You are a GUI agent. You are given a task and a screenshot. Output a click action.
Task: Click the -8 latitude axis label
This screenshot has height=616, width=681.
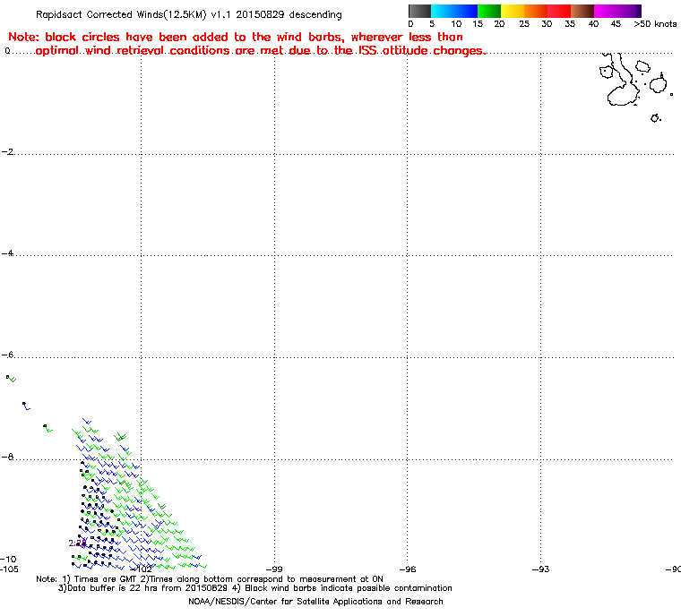(8, 457)
